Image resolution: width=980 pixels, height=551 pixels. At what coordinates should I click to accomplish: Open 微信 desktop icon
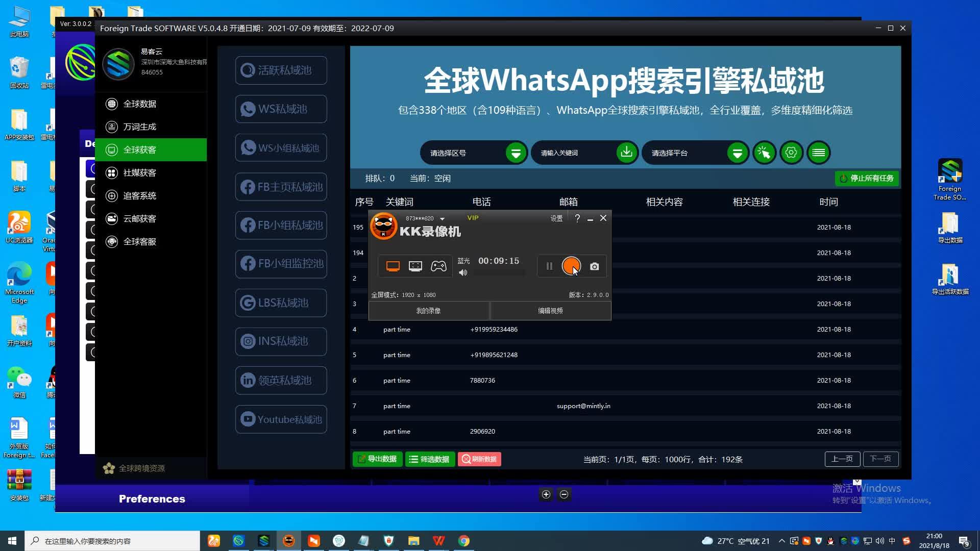19,383
